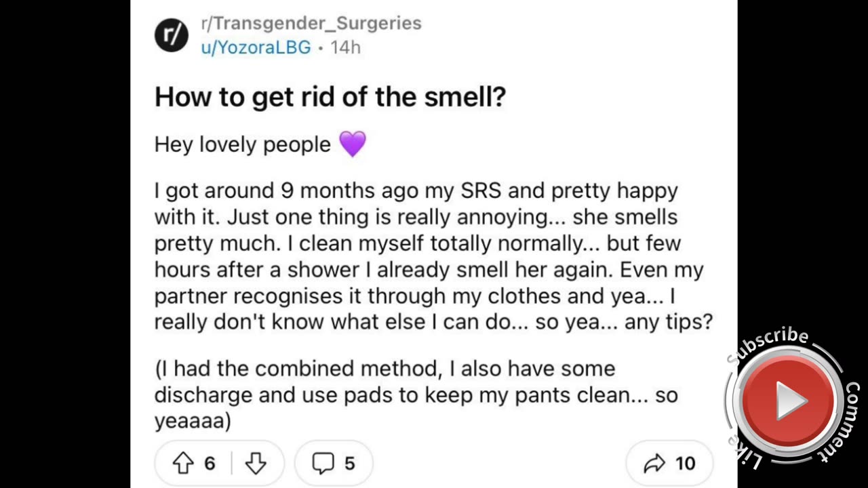Image resolution: width=868 pixels, height=488 pixels.
Task: Click the "Hey lovely people" greeting line
Action: [242, 144]
